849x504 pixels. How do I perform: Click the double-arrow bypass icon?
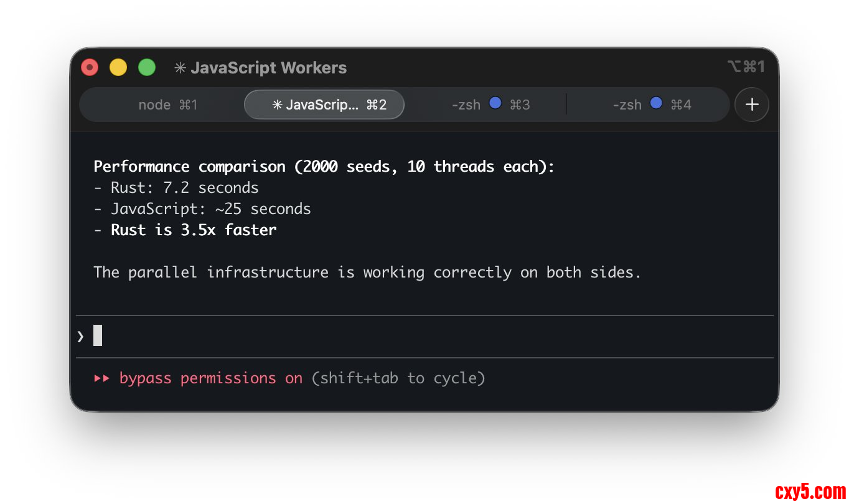pyautogui.click(x=101, y=378)
